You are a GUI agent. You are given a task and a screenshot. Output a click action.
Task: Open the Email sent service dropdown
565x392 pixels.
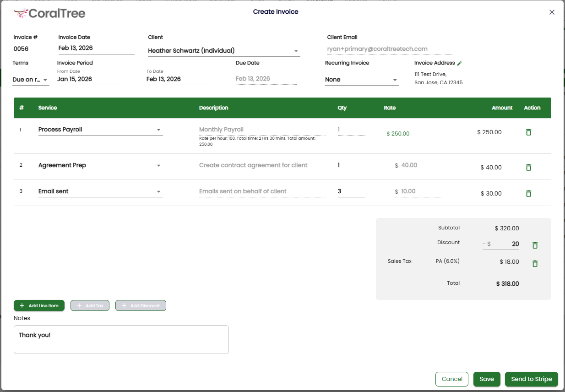point(100,191)
